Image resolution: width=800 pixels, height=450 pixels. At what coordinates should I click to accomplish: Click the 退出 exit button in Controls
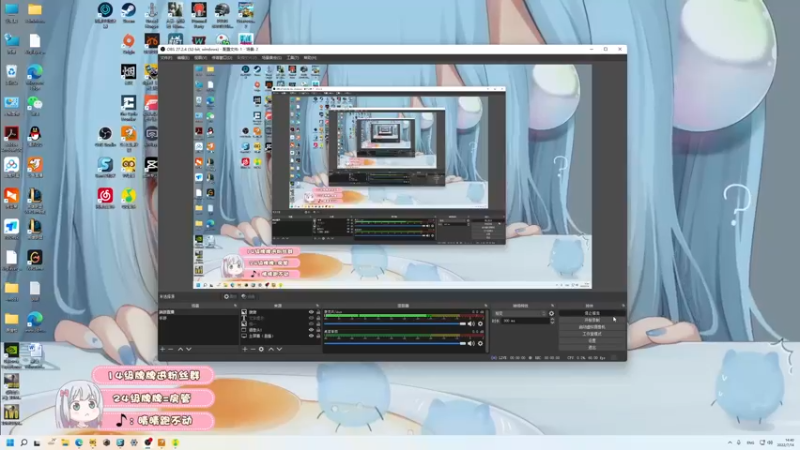[592, 347]
